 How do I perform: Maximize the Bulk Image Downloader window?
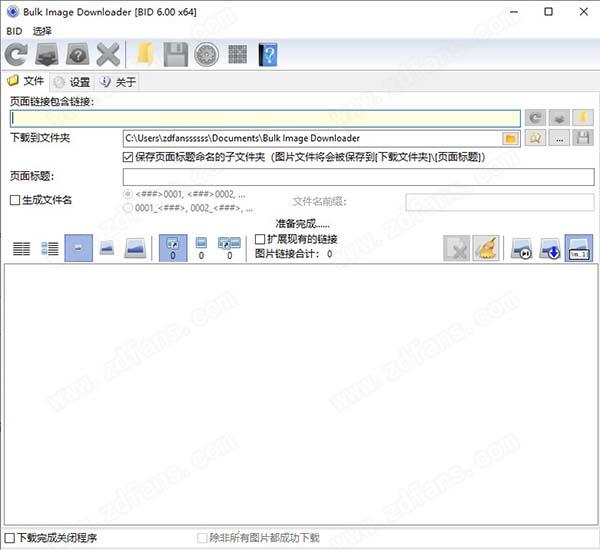(x=548, y=12)
